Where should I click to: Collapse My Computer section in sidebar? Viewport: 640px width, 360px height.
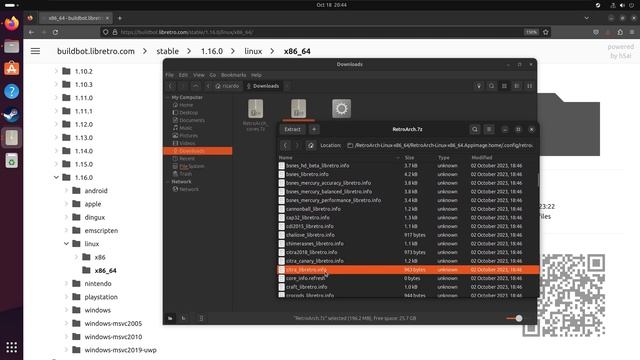(168, 97)
